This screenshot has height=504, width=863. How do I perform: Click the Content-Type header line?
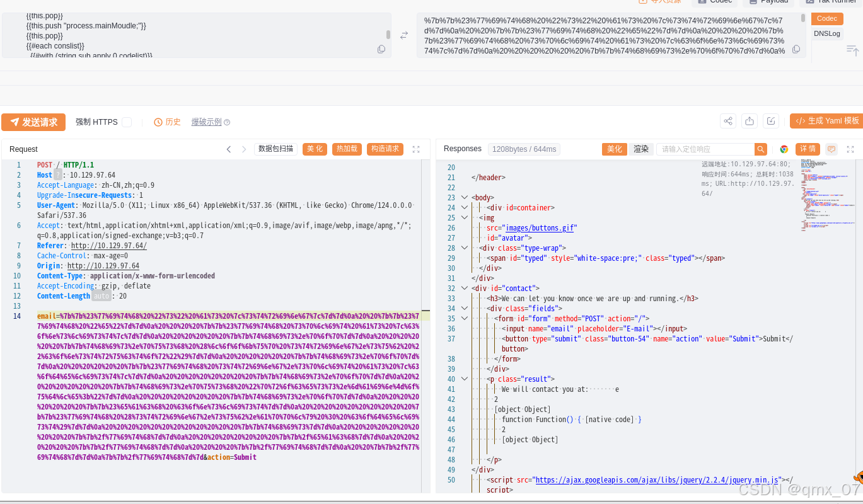[x=126, y=276]
